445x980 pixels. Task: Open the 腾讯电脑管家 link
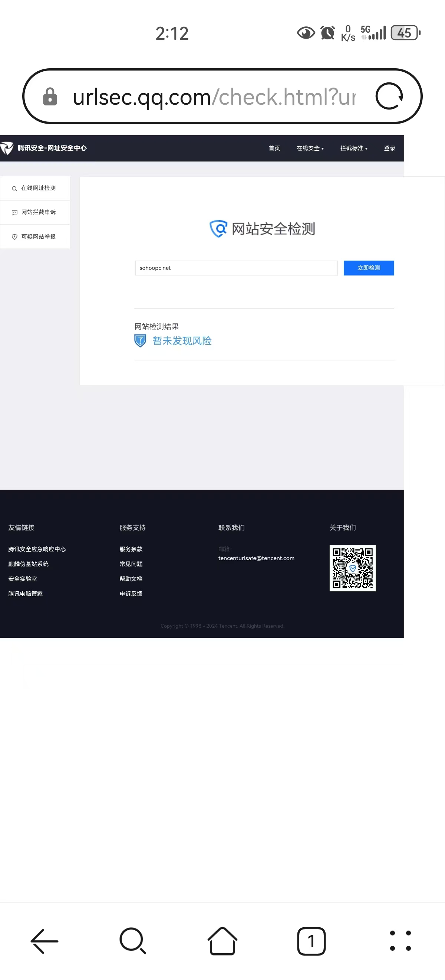26,594
